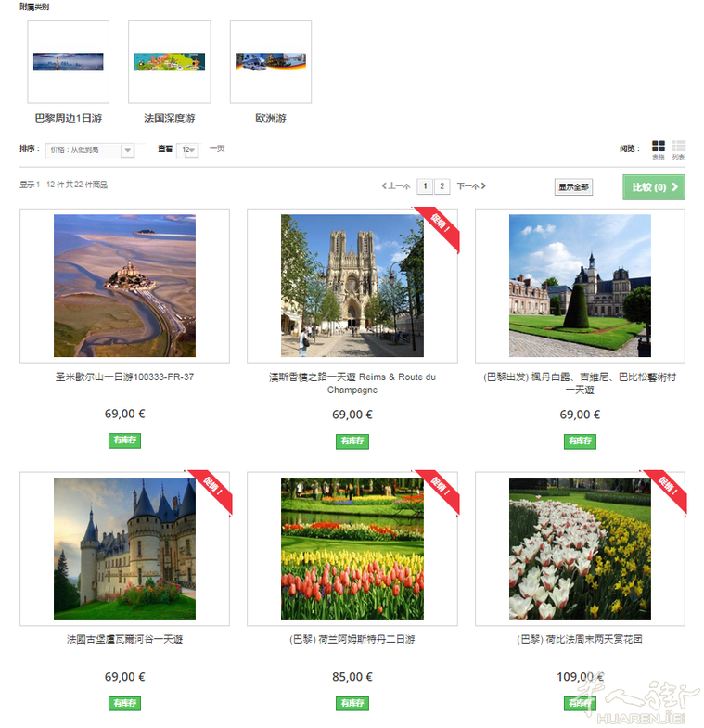Click the 法国深度游 category banner image
Screen dimensions: 704x728
tap(169, 62)
